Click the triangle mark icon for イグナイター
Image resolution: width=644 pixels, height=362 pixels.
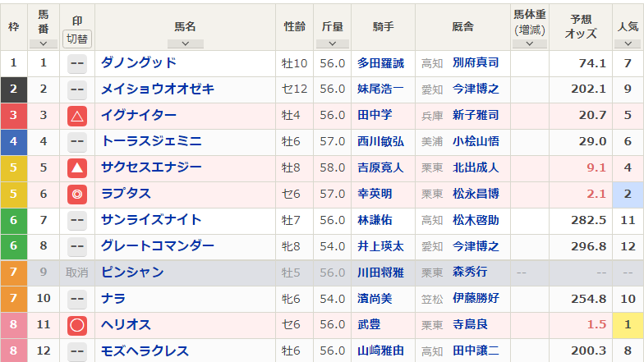(x=77, y=117)
